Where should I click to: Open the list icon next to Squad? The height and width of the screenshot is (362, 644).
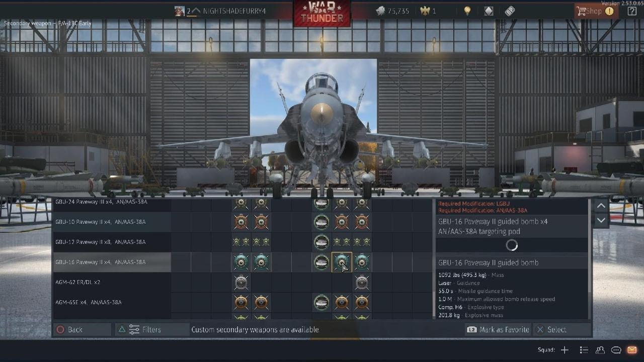coord(584,350)
